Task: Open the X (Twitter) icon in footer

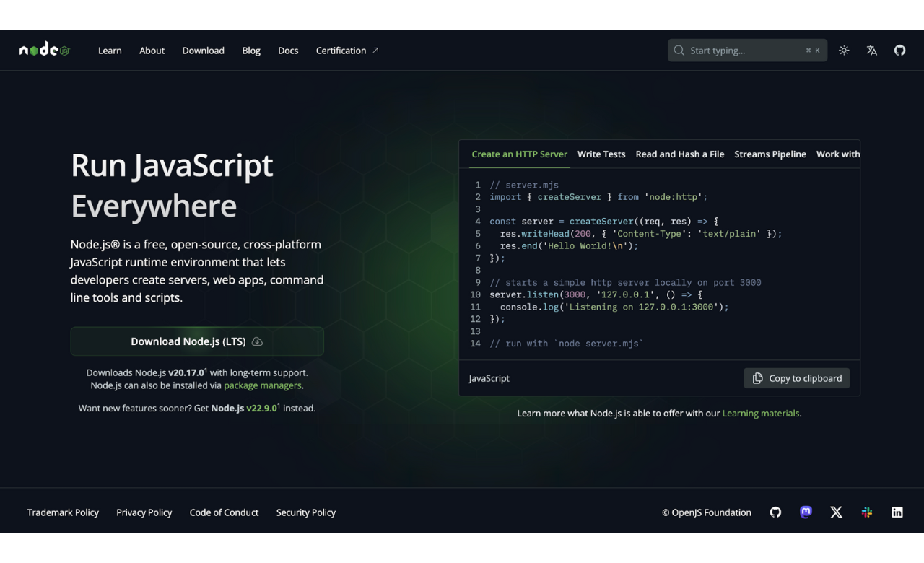Action: pos(837,512)
